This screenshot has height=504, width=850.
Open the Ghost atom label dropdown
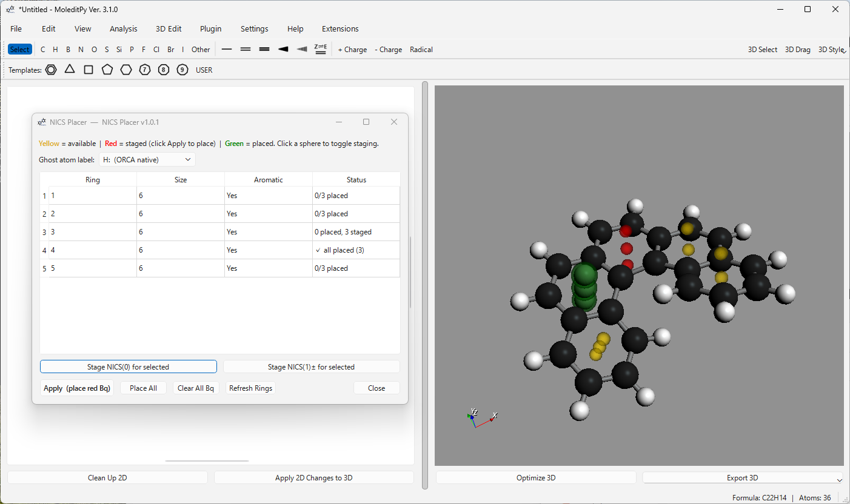(x=147, y=160)
